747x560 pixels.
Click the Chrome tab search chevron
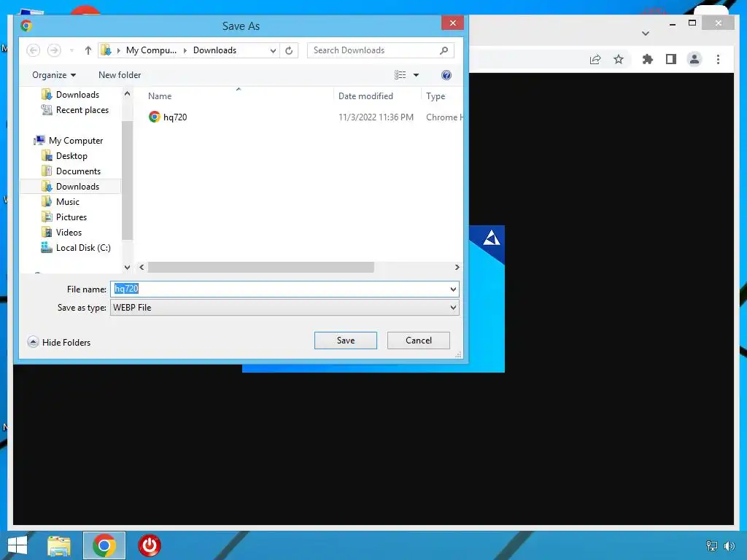[x=646, y=34]
